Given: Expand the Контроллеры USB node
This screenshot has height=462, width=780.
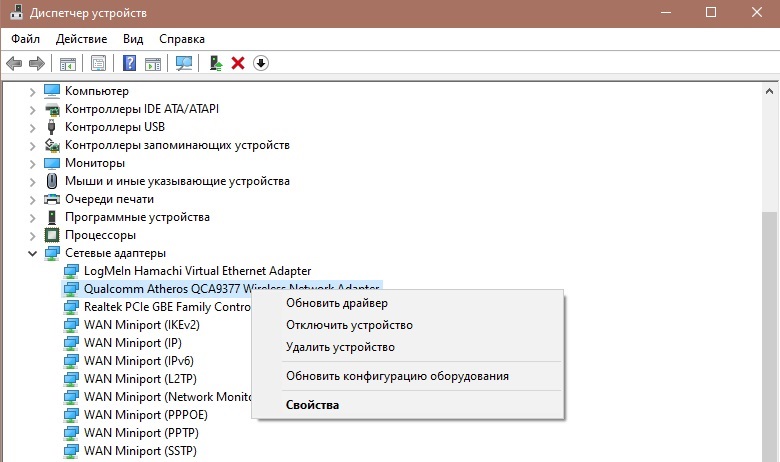Looking at the screenshot, I should (x=32, y=127).
